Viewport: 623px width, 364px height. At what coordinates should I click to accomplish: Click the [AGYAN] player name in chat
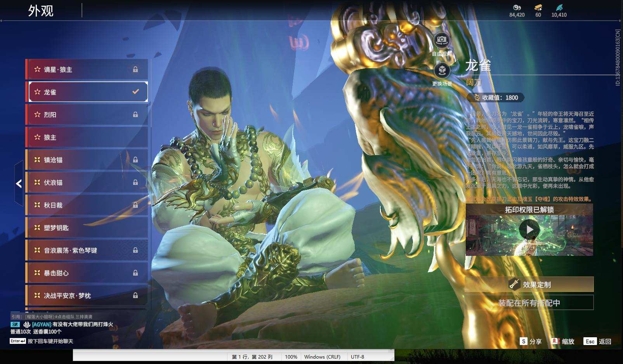(x=42, y=324)
